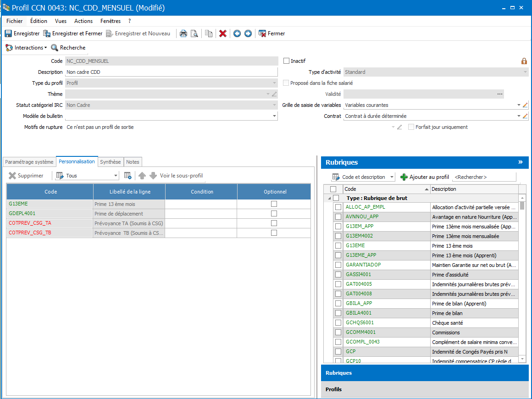Toggle Forfait jour uniquement checkbox
Screen dimensions: 532x399
point(411,127)
